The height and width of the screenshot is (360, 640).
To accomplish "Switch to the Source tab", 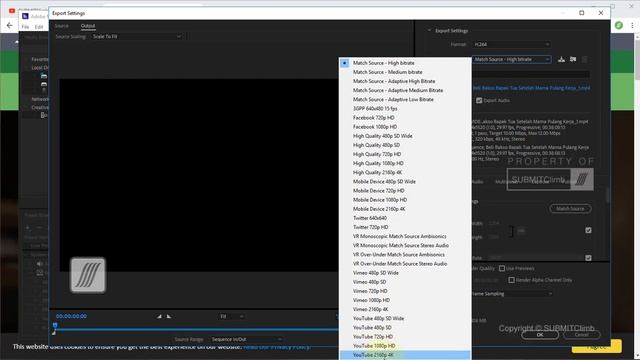I will [x=62, y=26].
